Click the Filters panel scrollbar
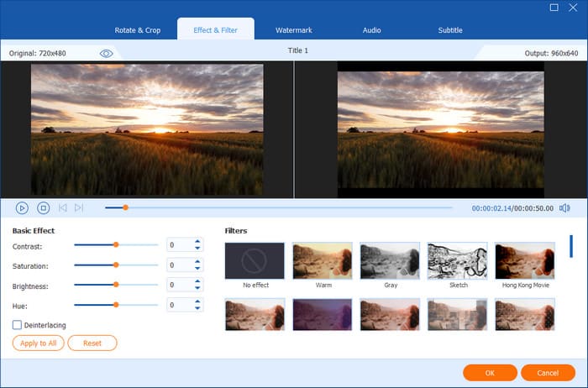This screenshot has height=388, width=588. click(x=571, y=247)
